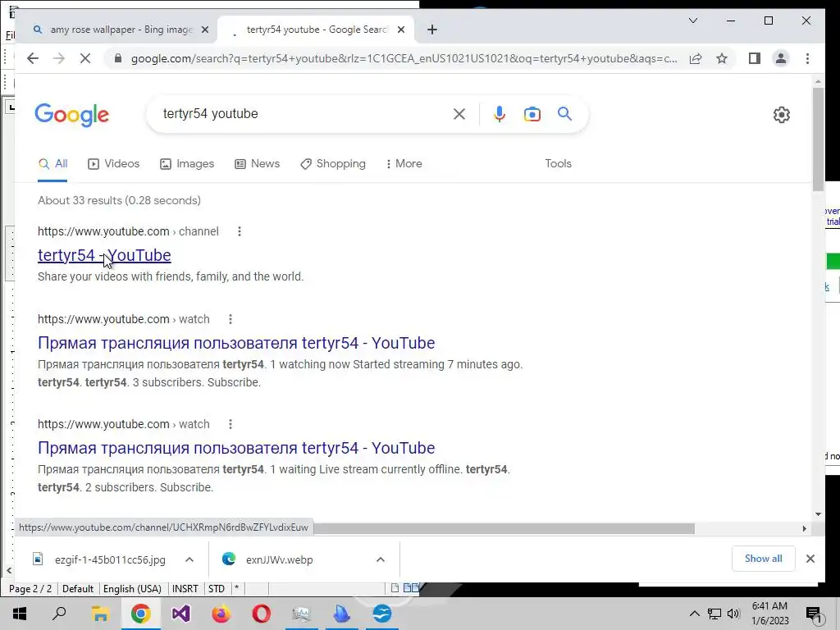This screenshot has width=840, height=630.
Task: Open the offline stream result with 2 subscribers
Action: click(x=236, y=448)
